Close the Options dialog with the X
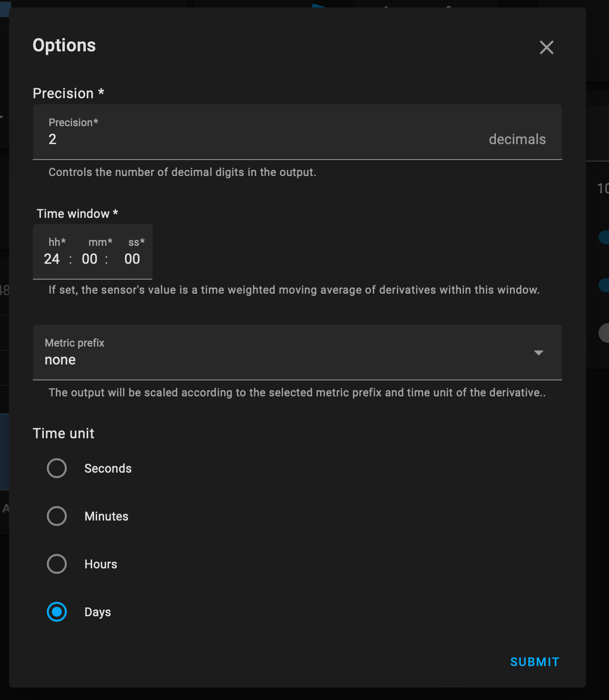 pyautogui.click(x=547, y=47)
